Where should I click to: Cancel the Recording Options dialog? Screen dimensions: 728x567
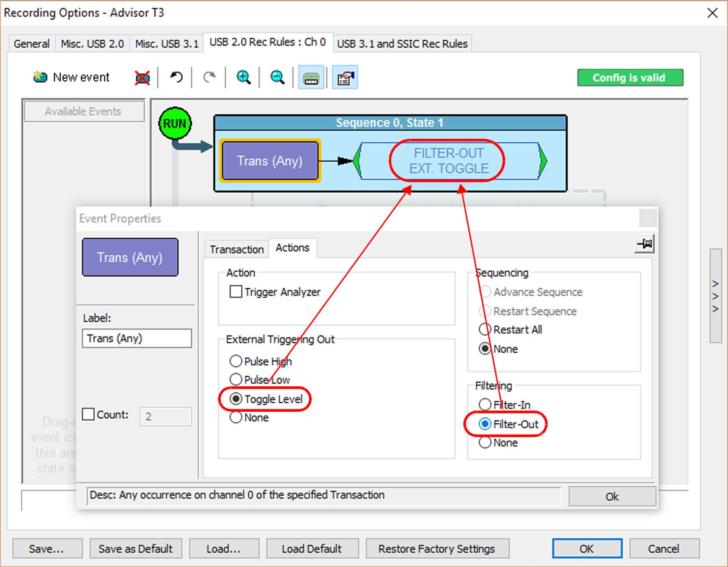pos(664,548)
